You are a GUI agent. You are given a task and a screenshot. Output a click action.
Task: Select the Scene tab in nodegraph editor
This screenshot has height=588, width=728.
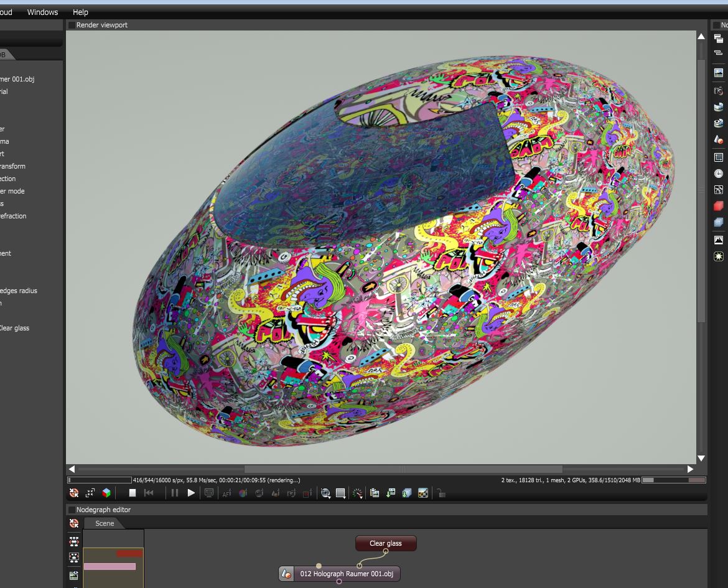pyautogui.click(x=105, y=523)
